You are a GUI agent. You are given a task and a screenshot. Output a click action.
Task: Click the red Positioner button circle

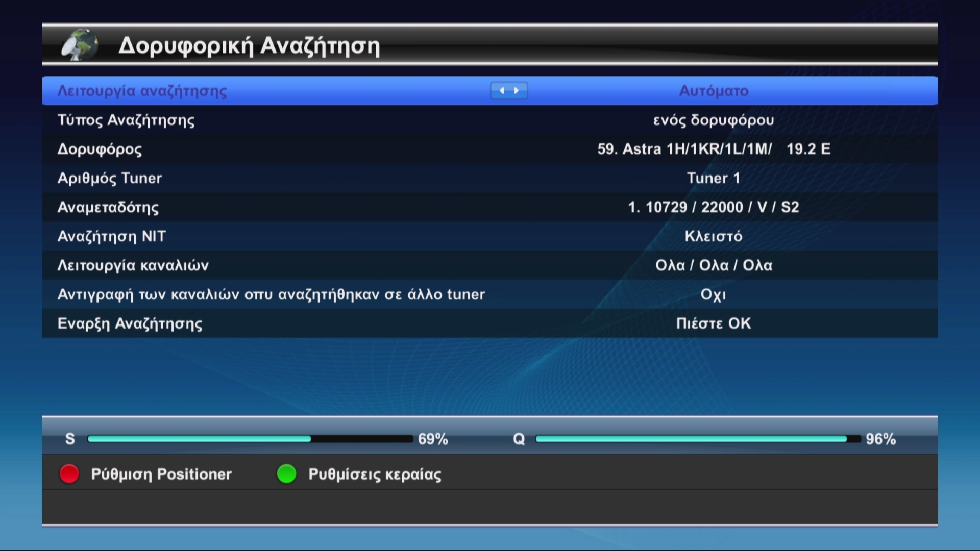[69, 474]
